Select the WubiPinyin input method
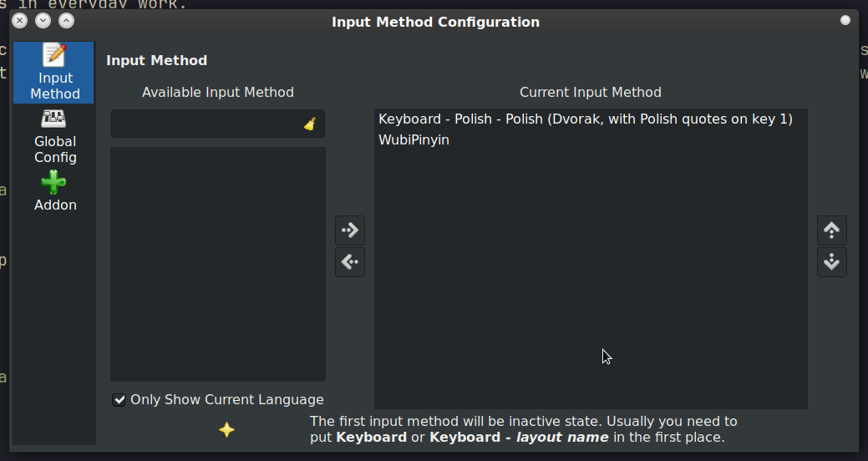The width and height of the screenshot is (868, 461). pyautogui.click(x=414, y=140)
